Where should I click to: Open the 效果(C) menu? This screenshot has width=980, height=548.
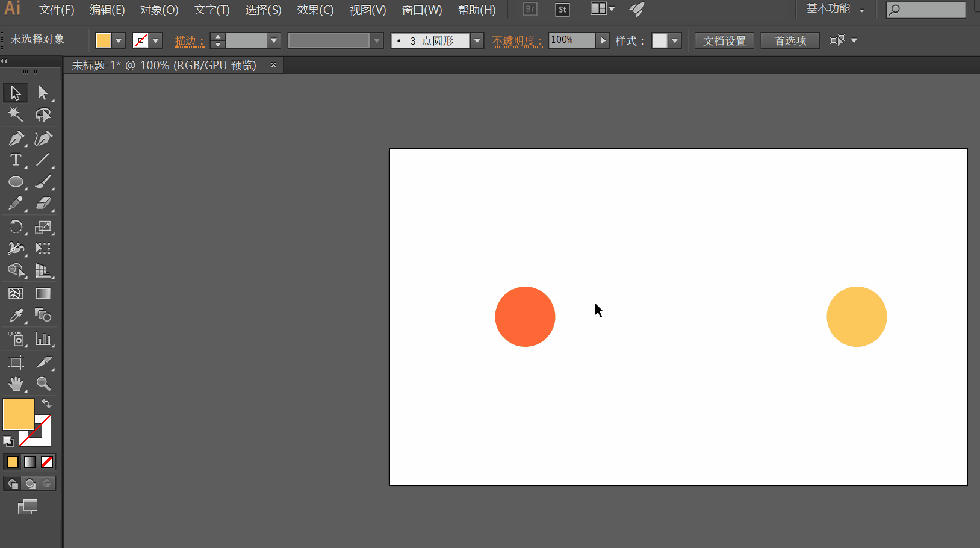coord(315,10)
